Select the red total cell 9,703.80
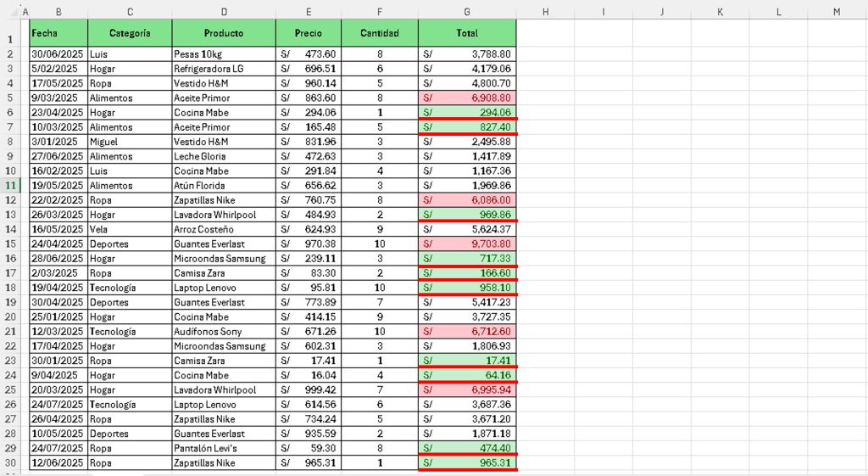 tap(467, 244)
